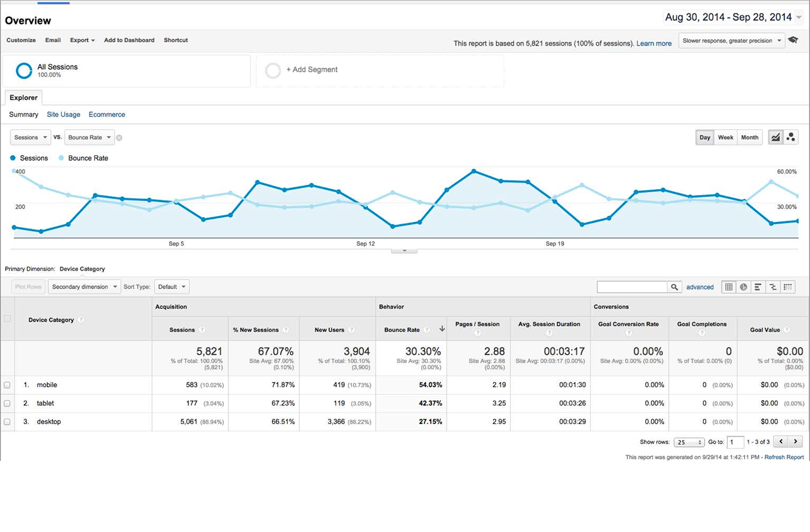Switch to the motion chart icon
The height and width of the screenshot is (532, 810).
(x=791, y=138)
